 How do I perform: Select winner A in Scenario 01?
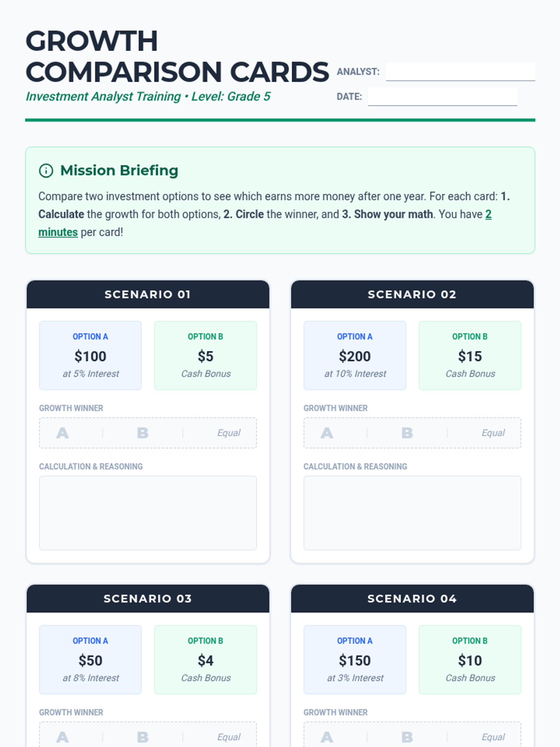(x=63, y=433)
